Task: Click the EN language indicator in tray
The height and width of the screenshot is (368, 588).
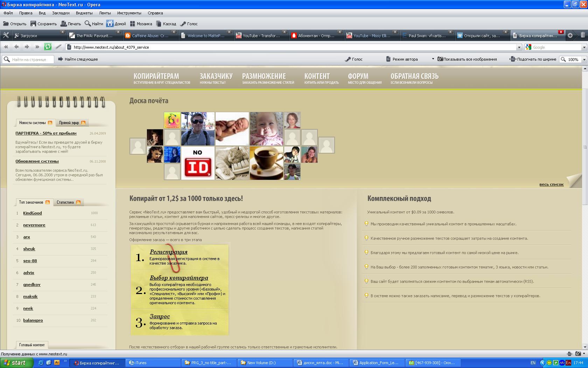Action: coord(533,363)
